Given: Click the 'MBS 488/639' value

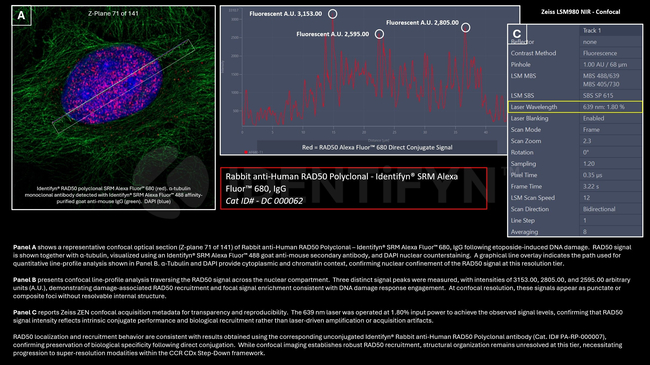Looking at the screenshot, I should click(x=601, y=76).
